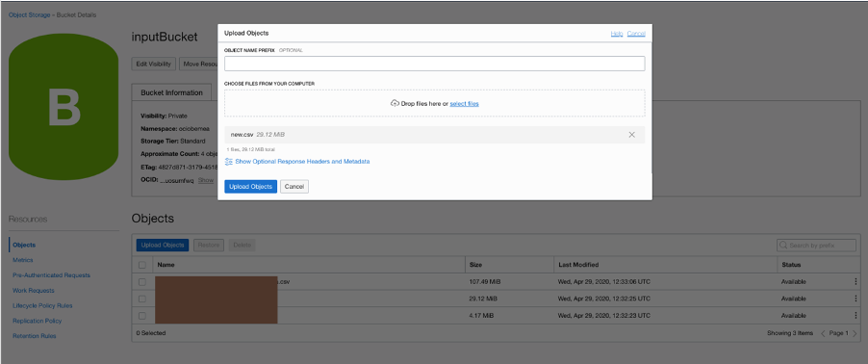Screen dimensions: 868x364
Task: Click Edit Visibility button
Action: click(154, 64)
